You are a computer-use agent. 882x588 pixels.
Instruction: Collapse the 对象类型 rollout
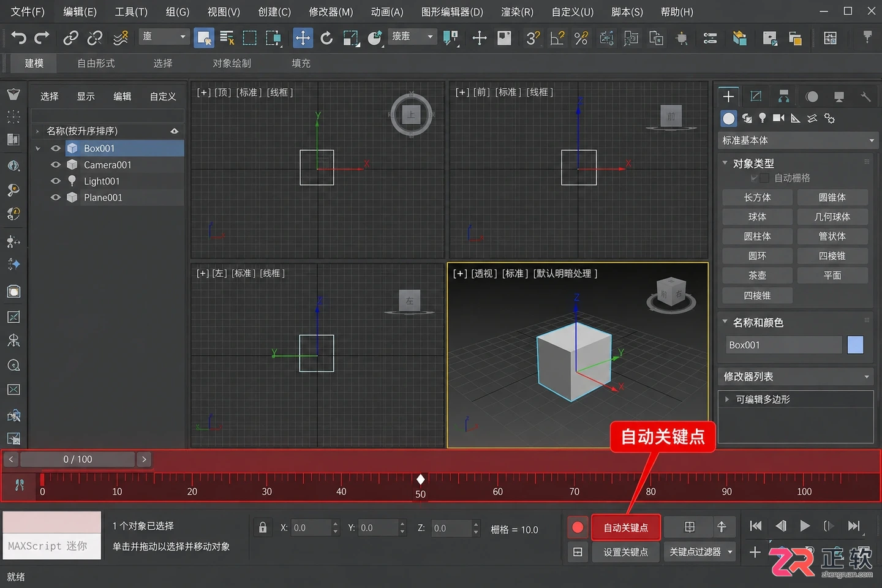coord(725,163)
